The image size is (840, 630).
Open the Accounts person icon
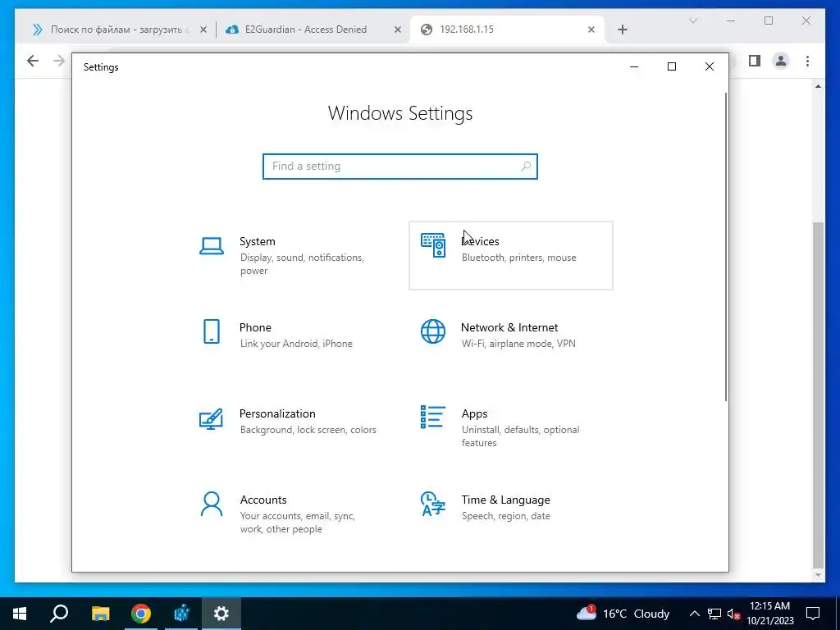coord(212,504)
